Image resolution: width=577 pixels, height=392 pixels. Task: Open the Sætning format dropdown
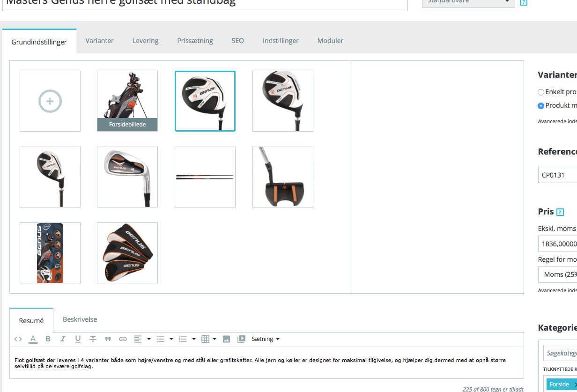(266, 339)
